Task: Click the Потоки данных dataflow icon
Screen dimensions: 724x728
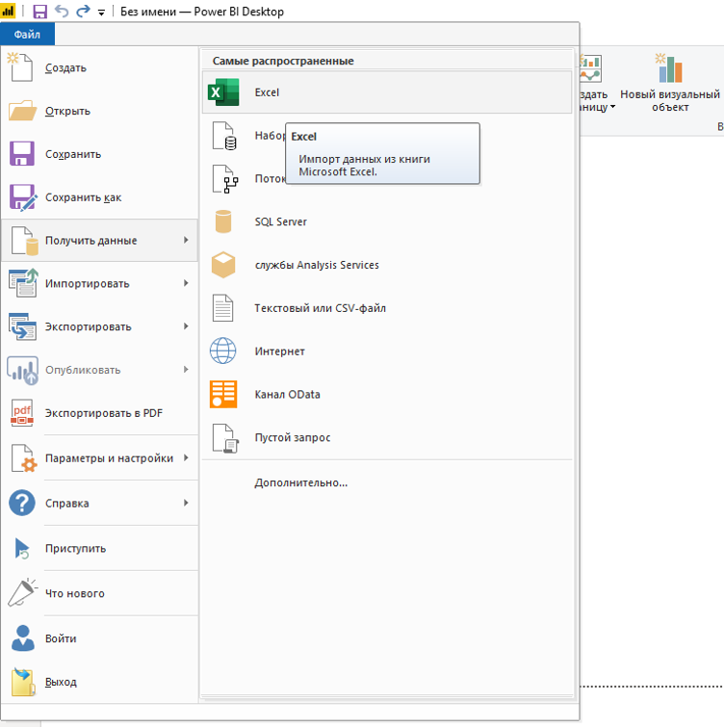Action: 225,179
